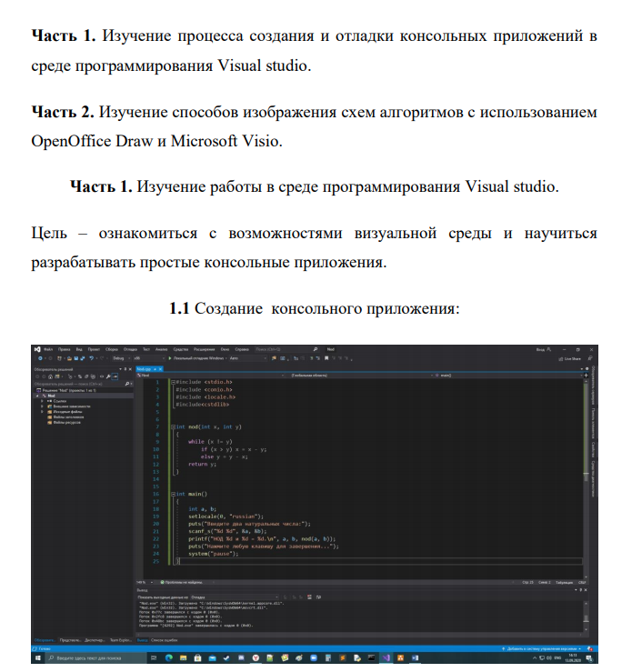This screenshot has height=672, width=622.
Task: Open the Отладка menu
Action: click(130, 349)
